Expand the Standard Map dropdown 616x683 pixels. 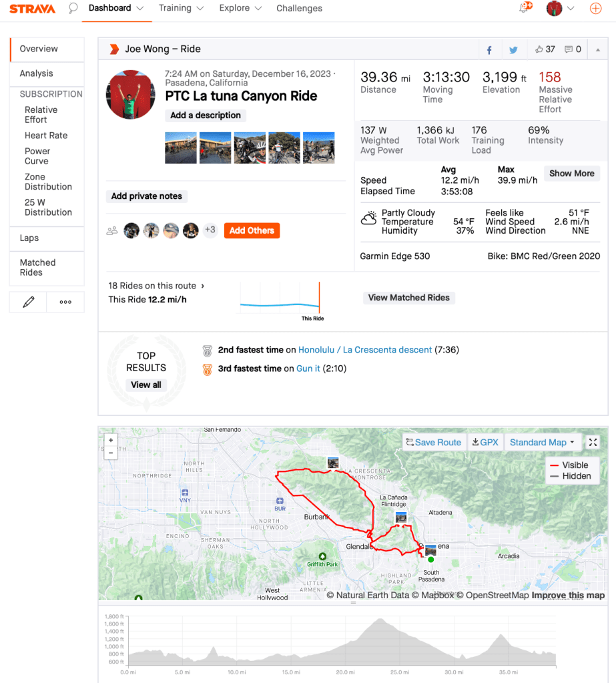point(542,442)
